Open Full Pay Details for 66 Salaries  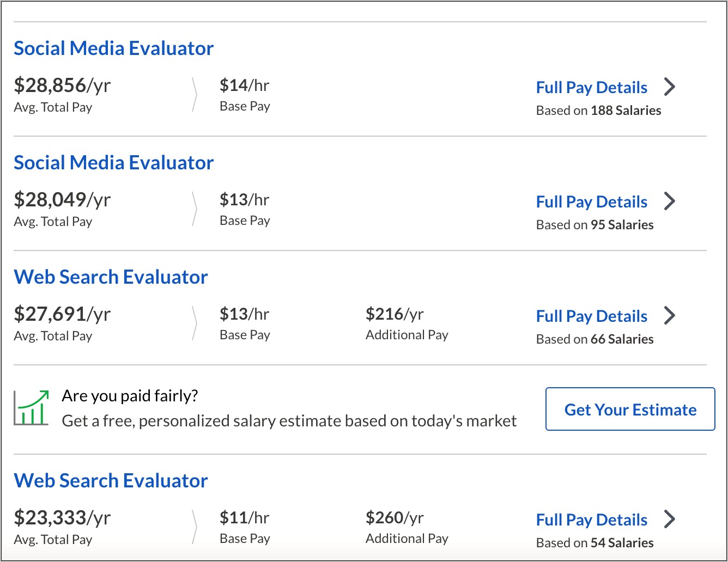(x=592, y=316)
